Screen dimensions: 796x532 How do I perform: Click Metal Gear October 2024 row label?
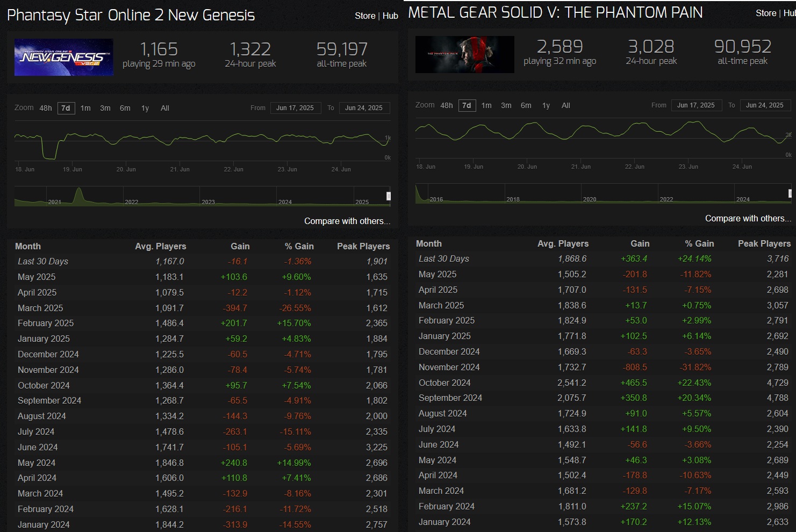coord(444,383)
